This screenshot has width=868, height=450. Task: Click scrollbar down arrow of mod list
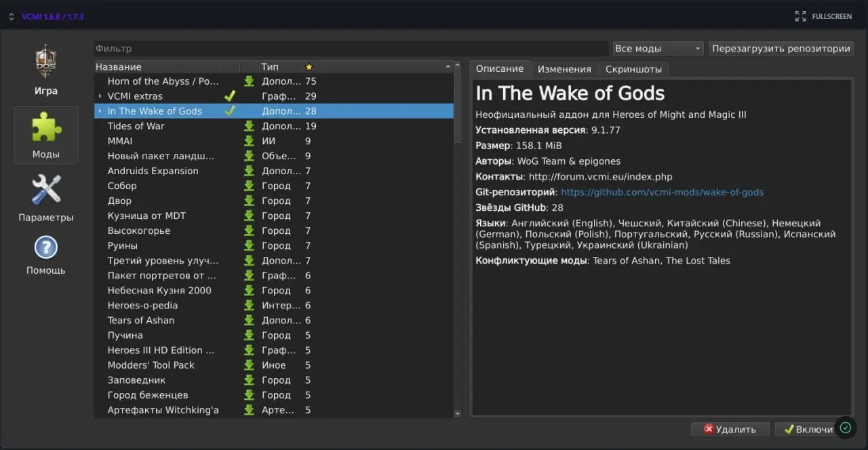point(458,413)
